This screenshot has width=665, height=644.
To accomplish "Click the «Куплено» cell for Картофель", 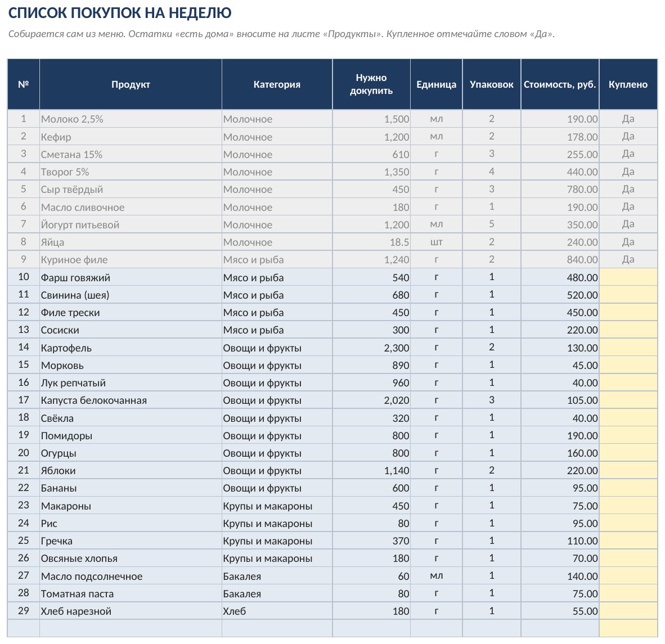I will (628, 348).
